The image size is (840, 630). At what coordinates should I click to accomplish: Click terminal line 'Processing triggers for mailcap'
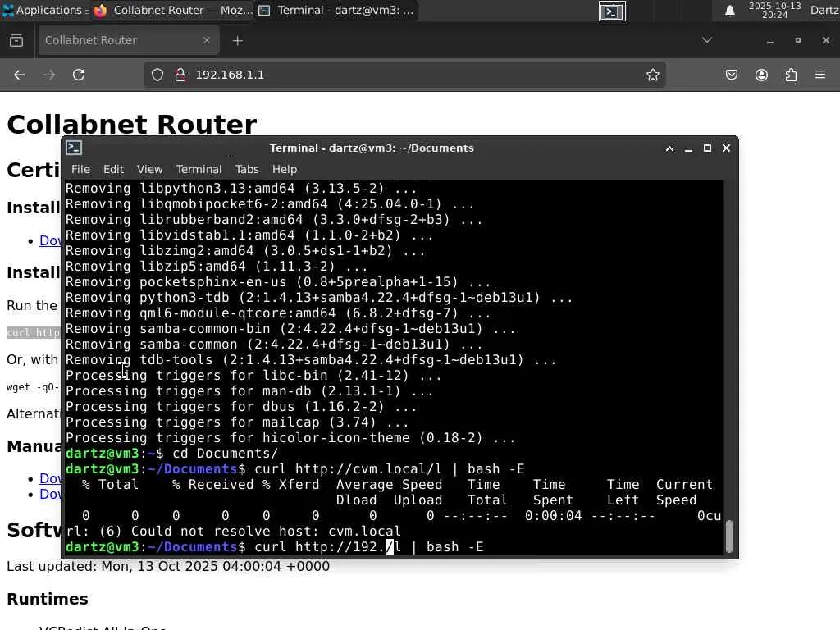click(237, 422)
